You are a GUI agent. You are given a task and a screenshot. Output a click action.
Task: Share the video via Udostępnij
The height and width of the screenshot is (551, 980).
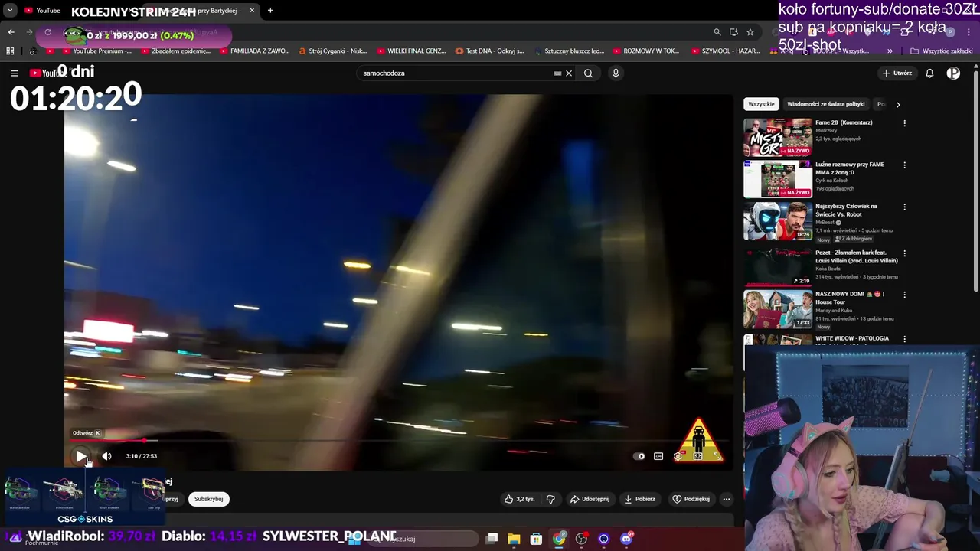(590, 499)
